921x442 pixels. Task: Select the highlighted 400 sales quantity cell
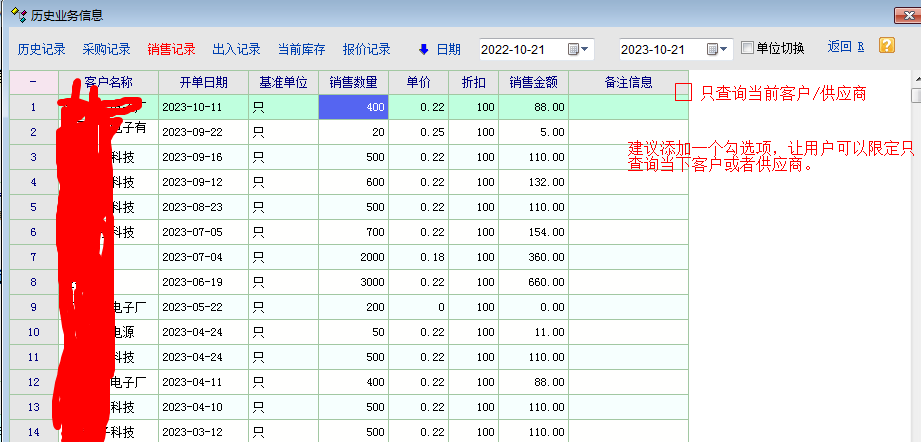pos(353,107)
